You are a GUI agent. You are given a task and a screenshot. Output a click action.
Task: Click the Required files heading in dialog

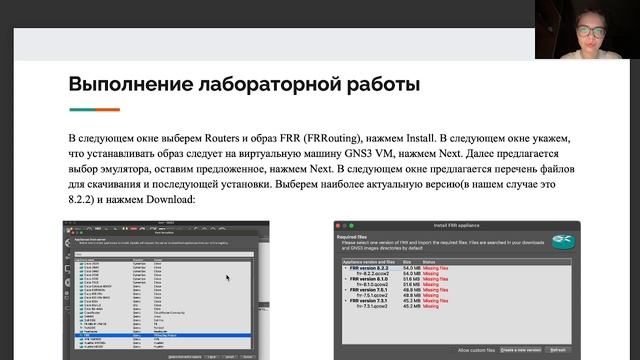[x=352, y=237]
